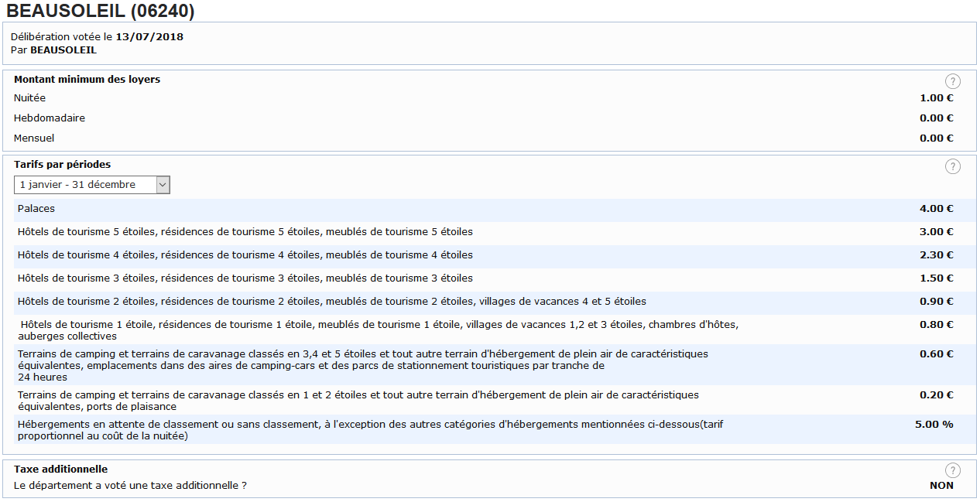The width and height of the screenshot is (980, 502).
Task: Click the Mensuel amount 0.00 €
Action: (937, 138)
